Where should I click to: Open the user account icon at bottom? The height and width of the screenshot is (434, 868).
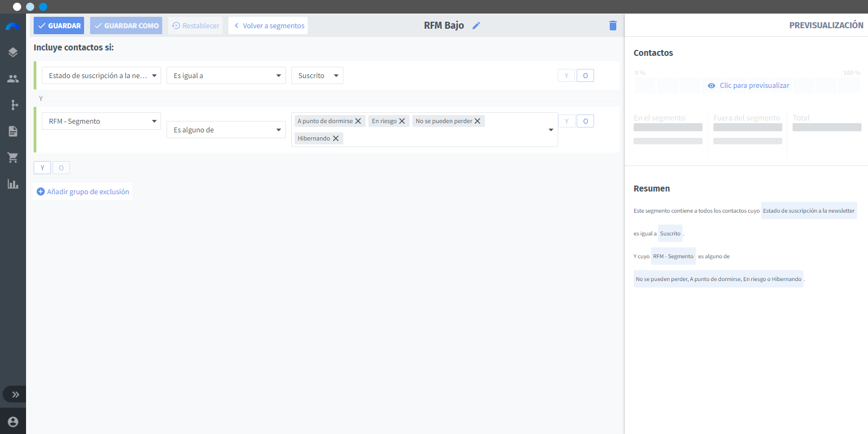[13, 422]
